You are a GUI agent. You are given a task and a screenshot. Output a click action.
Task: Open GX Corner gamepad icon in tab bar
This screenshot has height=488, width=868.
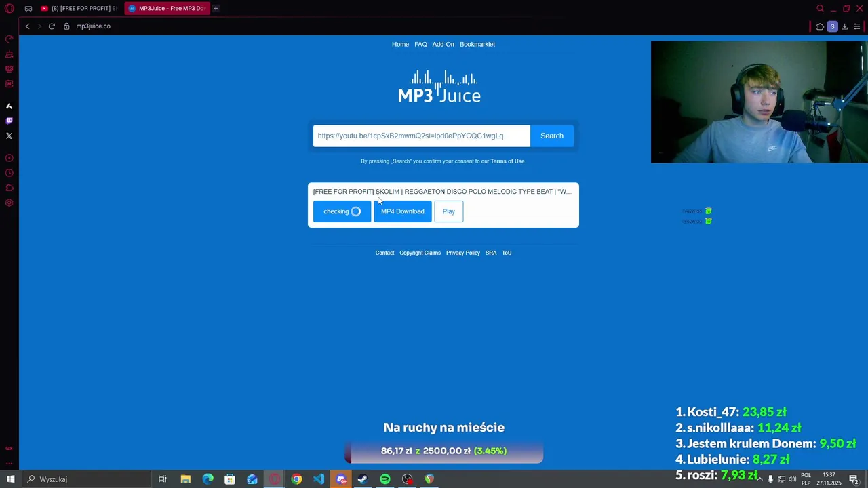[28, 9]
